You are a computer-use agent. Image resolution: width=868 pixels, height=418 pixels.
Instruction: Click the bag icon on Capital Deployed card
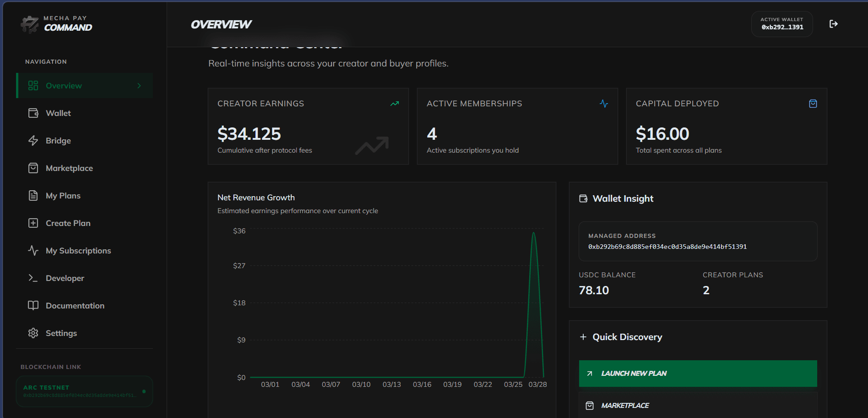point(813,104)
